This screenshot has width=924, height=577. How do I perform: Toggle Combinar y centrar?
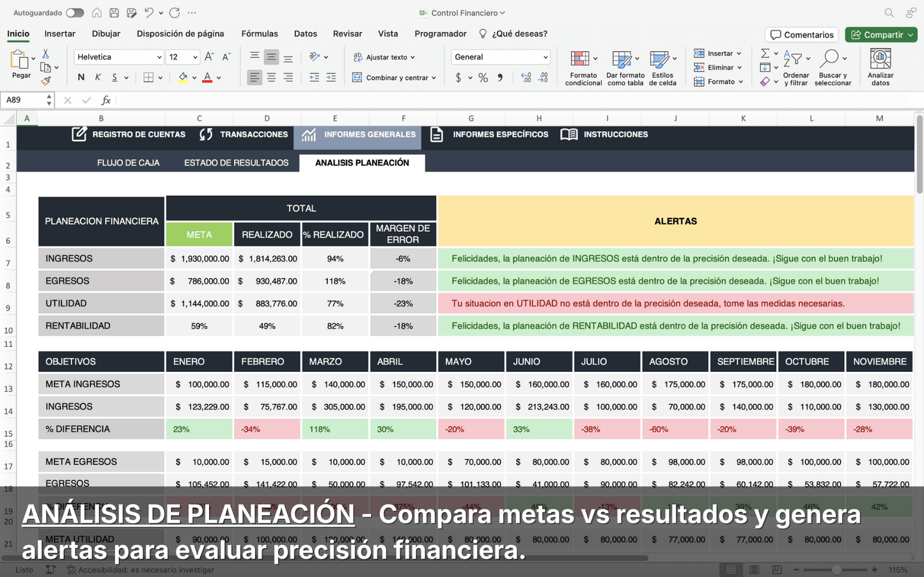[393, 77]
